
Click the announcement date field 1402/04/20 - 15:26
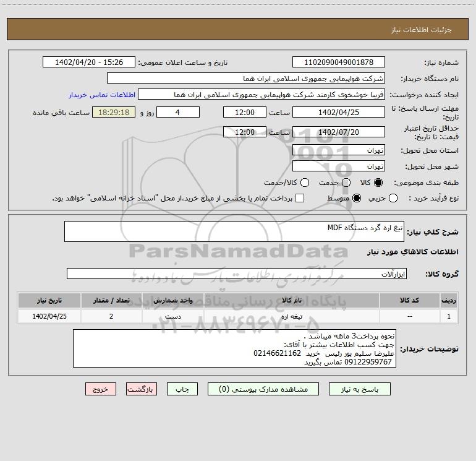(x=89, y=62)
